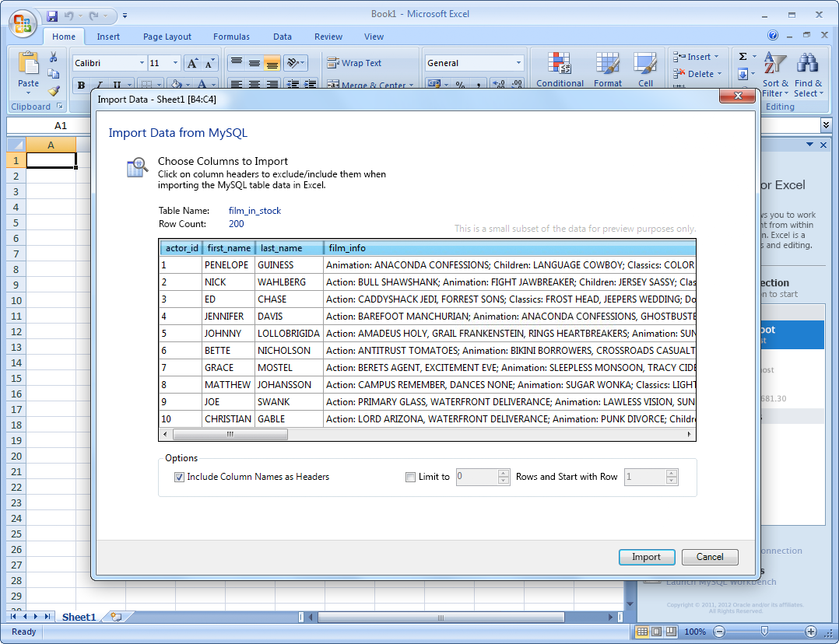Enable the Limit to rows checkbox
The width and height of the screenshot is (839, 644).
tap(411, 477)
